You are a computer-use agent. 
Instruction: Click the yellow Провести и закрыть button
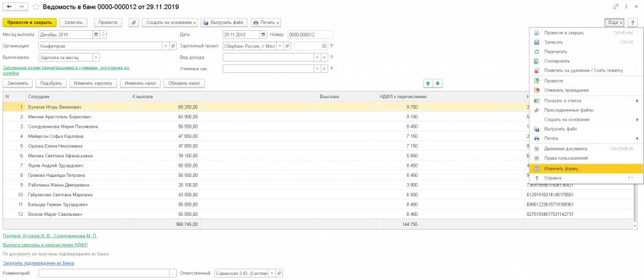29,23
